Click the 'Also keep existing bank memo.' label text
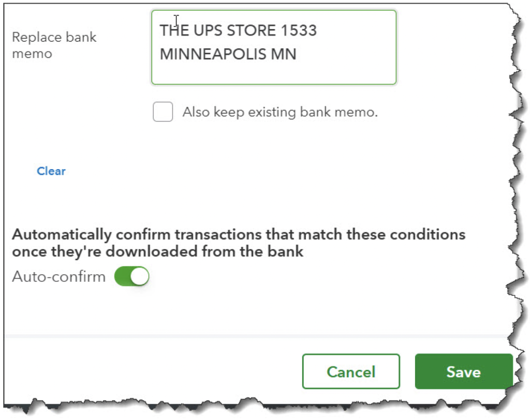This screenshot has width=530, height=420. 280,112
